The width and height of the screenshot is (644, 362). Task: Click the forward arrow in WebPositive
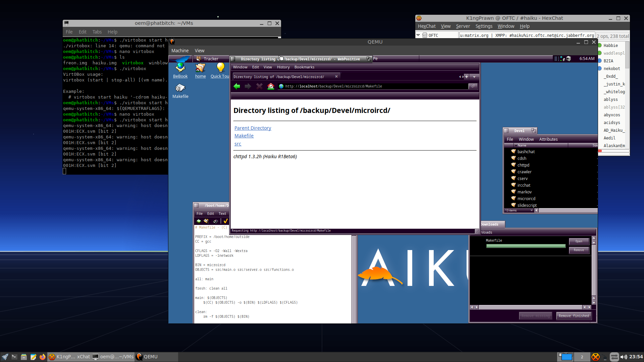click(248, 86)
